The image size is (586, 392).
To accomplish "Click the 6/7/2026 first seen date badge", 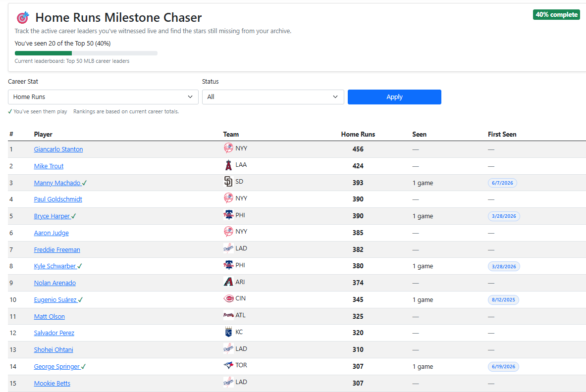I will (x=502, y=183).
